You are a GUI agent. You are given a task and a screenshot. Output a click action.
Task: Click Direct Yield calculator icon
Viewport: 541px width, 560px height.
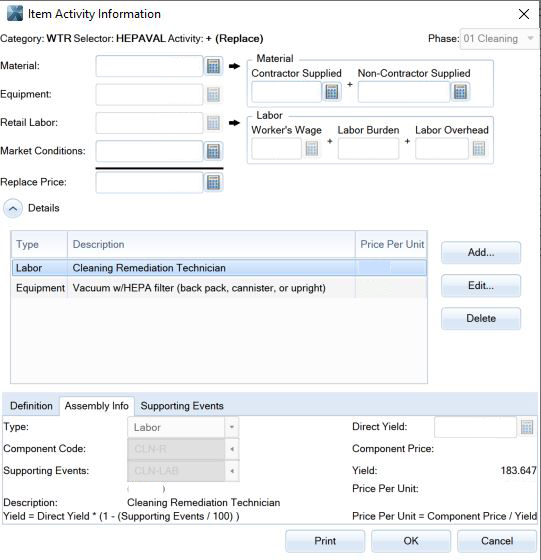tap(527, 427)
